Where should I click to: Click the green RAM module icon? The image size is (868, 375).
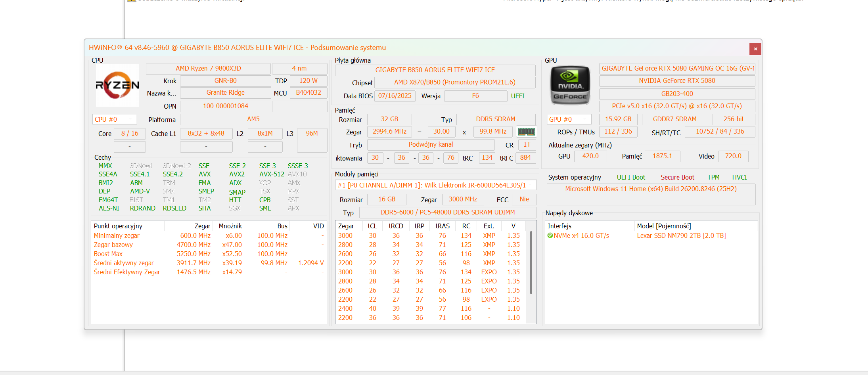[526, 132]
